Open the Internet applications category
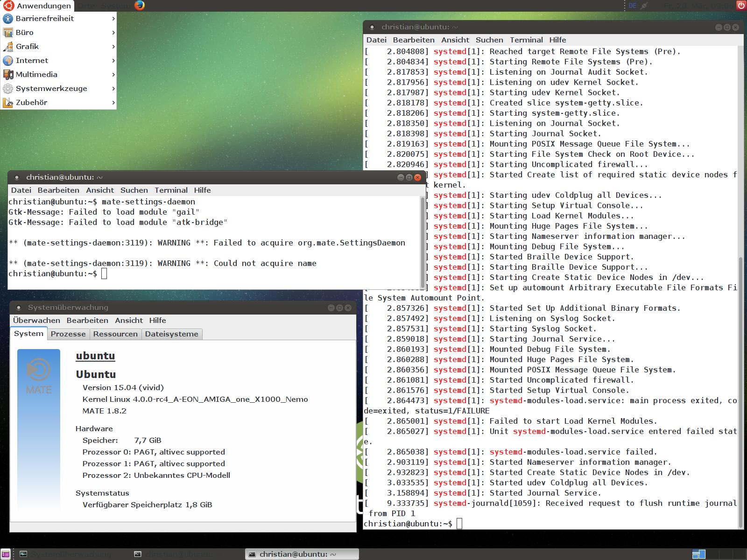 tap(32, 61)
